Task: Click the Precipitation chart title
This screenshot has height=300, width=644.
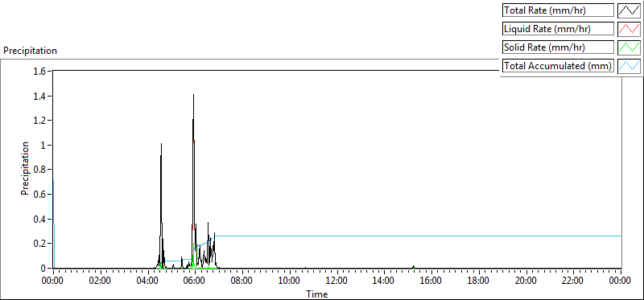Action: 30,51
